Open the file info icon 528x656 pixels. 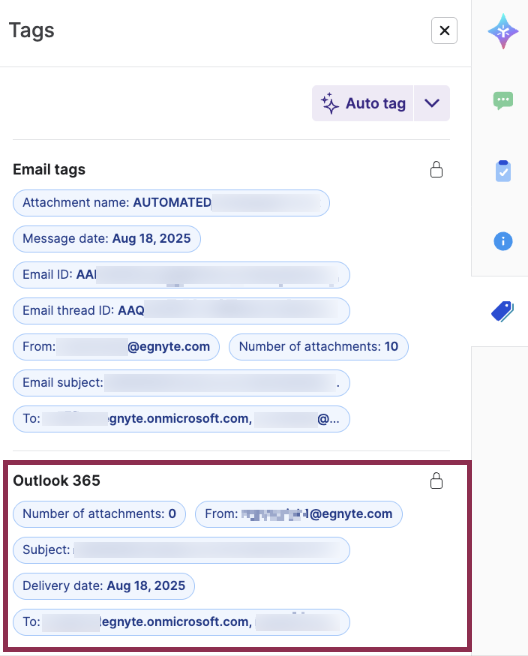503,241
